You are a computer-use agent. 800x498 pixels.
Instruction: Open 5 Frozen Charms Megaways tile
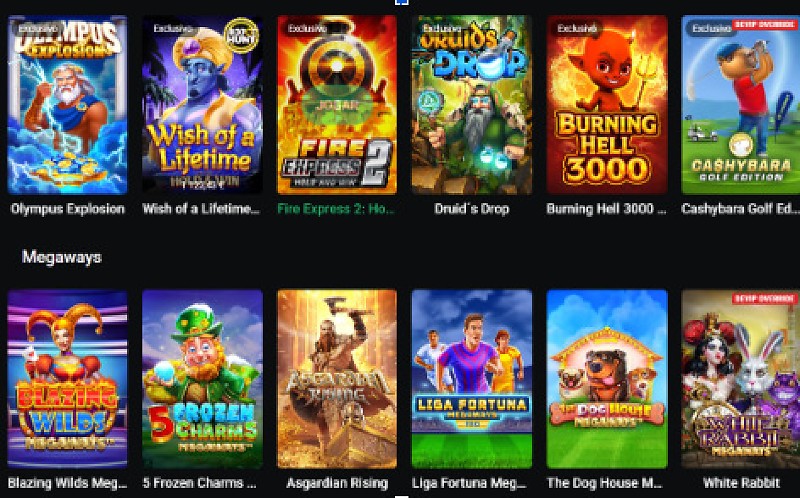202,379
